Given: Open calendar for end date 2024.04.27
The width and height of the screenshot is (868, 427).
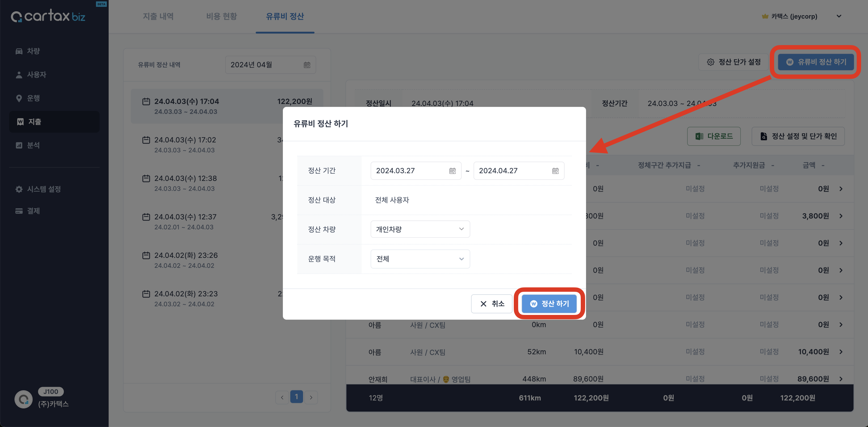Looking at the screenshot, I should point(555,171).
